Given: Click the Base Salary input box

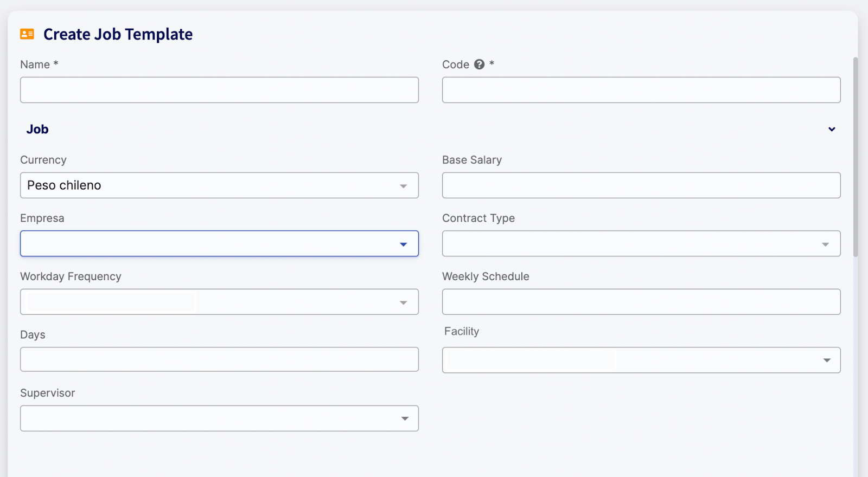Looking at the screenshot, I should coord(641,185).
